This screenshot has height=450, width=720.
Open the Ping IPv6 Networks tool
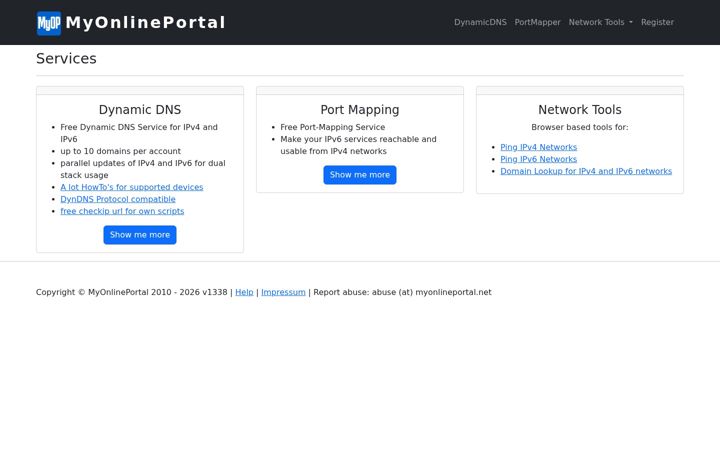point(539,159)
